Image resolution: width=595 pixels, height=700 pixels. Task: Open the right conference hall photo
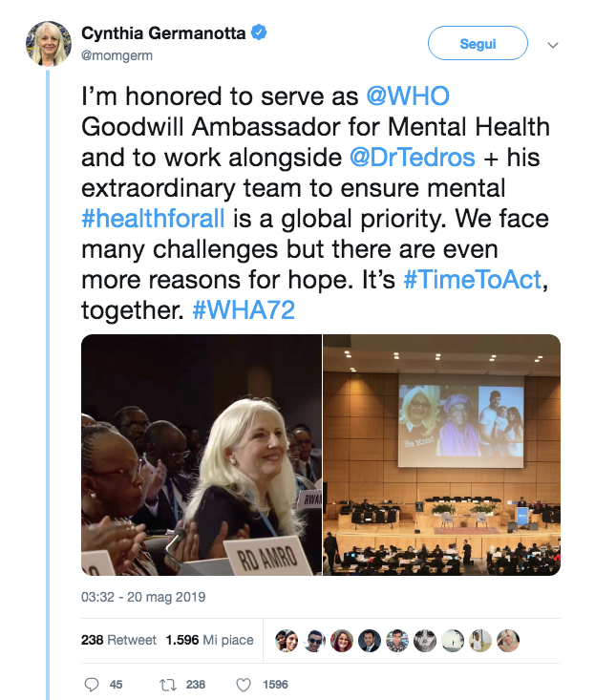(x=441, y=455)
